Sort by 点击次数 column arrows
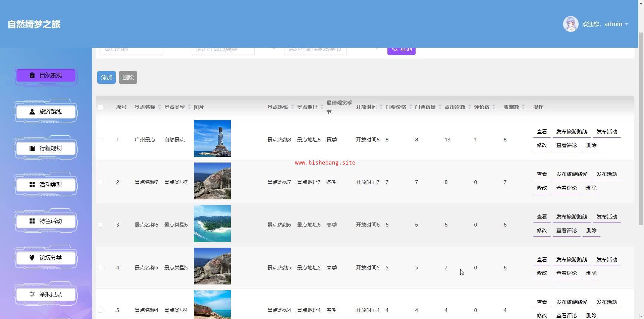Viewport: 644px width, 319px height. coord(469,107)
